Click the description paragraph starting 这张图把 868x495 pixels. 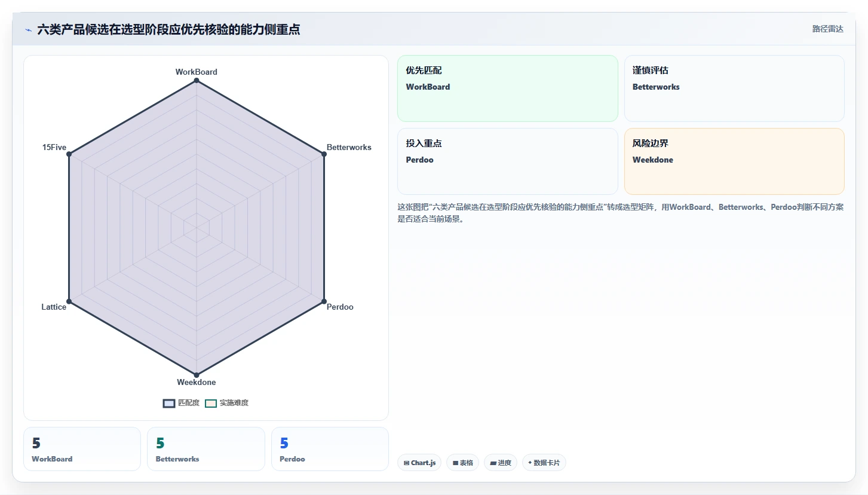click(x=621, y=213)
